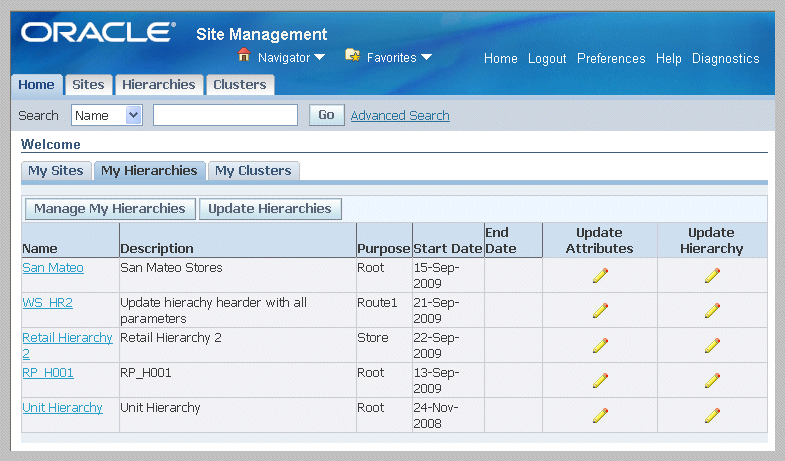Screen dimensions: 785x461
Task: Update attributes pencil for San Mateo
Action: [600, 275]
